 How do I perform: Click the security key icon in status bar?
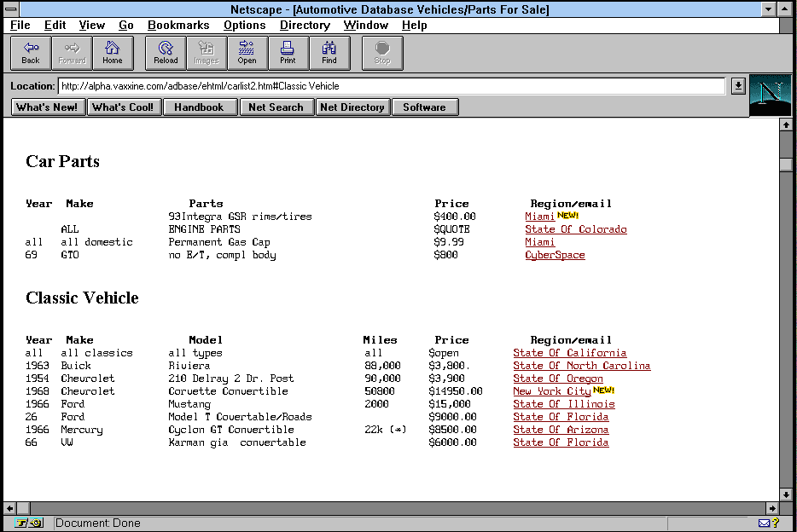pos(28,523)
